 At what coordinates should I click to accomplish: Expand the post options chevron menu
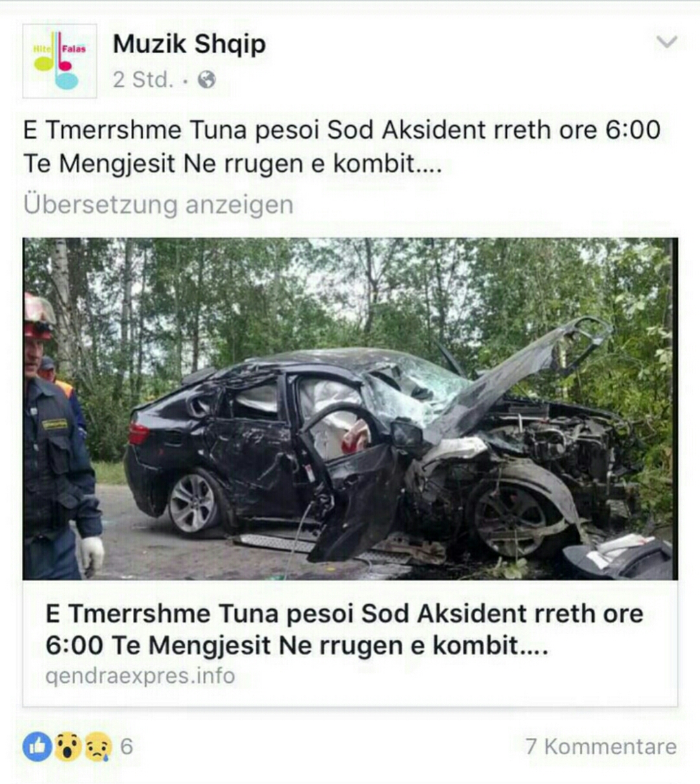click(x=666, y=42)
